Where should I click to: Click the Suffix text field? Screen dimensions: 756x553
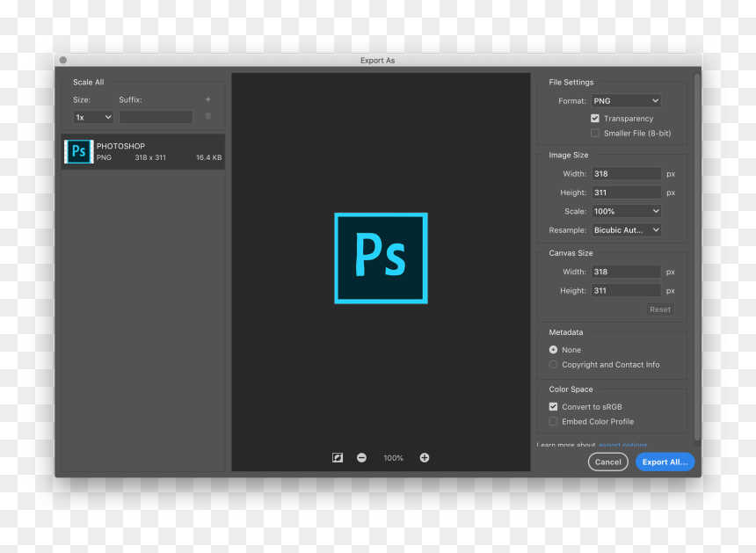(156, 117)
